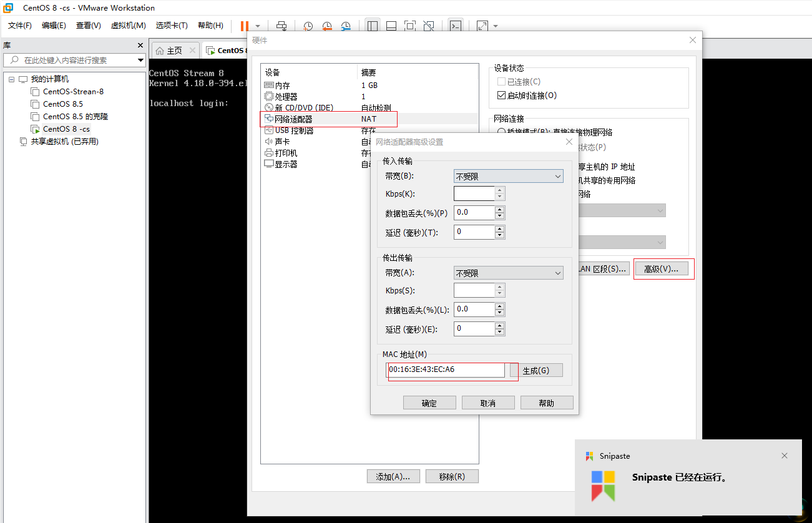The width and height of the screenshot is (812, 523).
Task: Increase outgoing 数据包丢失(%)(L) stepper up
Action: tap(499, 306)
